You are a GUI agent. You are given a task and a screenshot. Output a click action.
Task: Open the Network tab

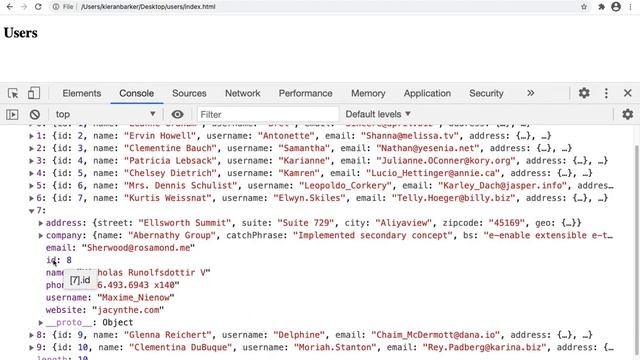(242, 93)
